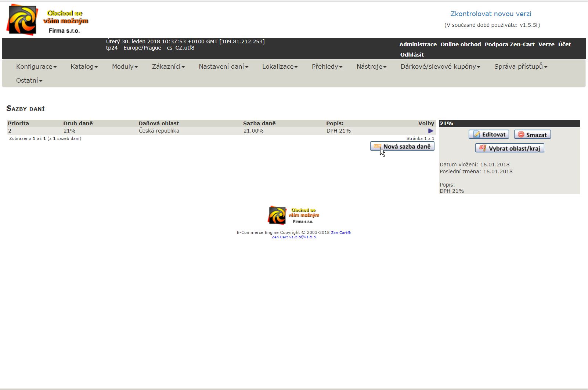Open the Katalog dropdown menu
Image resolution: width=588 pixels, height=390 pixels.
pos(84,67)
